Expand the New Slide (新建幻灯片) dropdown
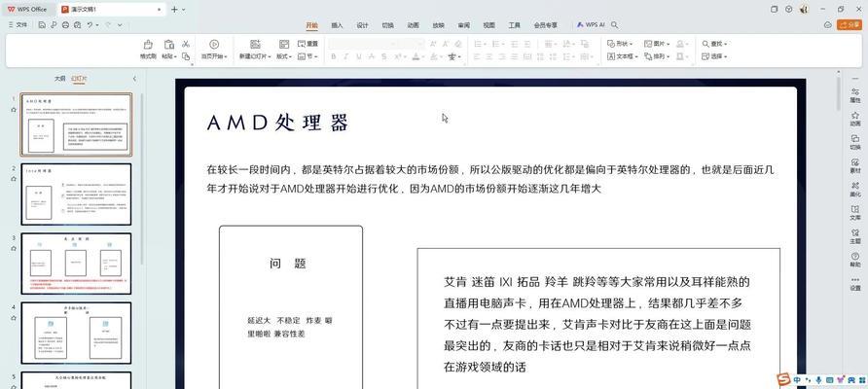The height and width of the screenshot is (389, 868). coord(255,56)
